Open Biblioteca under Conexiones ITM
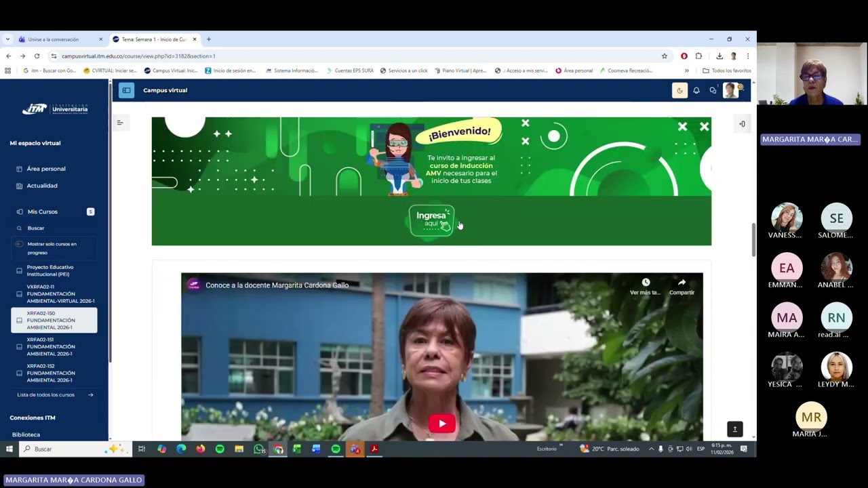The width and height of the screenshot is (868, 488). coord(26,434)
